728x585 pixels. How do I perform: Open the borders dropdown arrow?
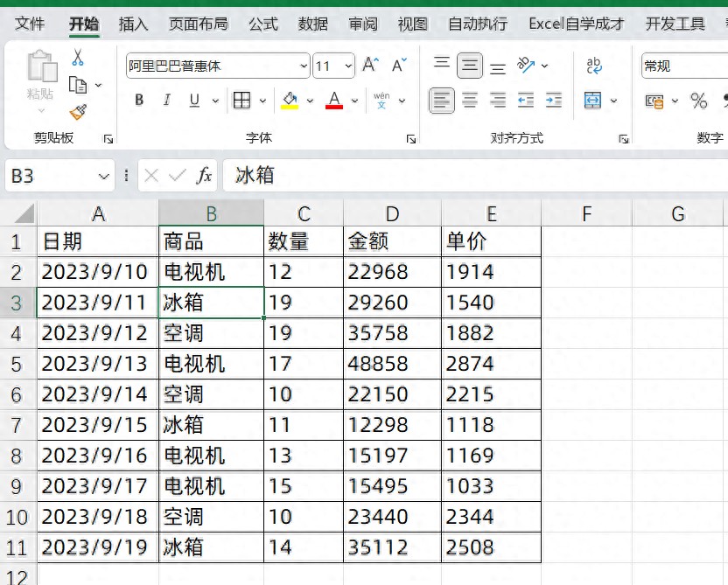tap(262, 101)
